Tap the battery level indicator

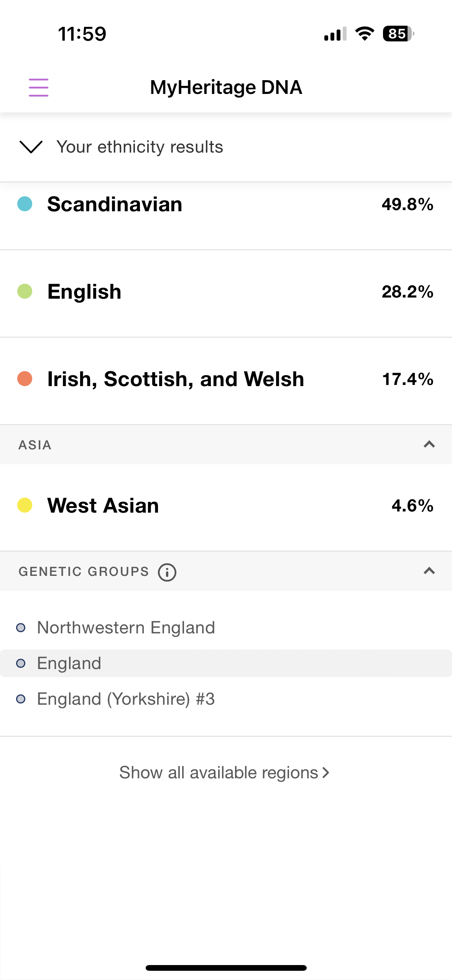coord(398,34)
